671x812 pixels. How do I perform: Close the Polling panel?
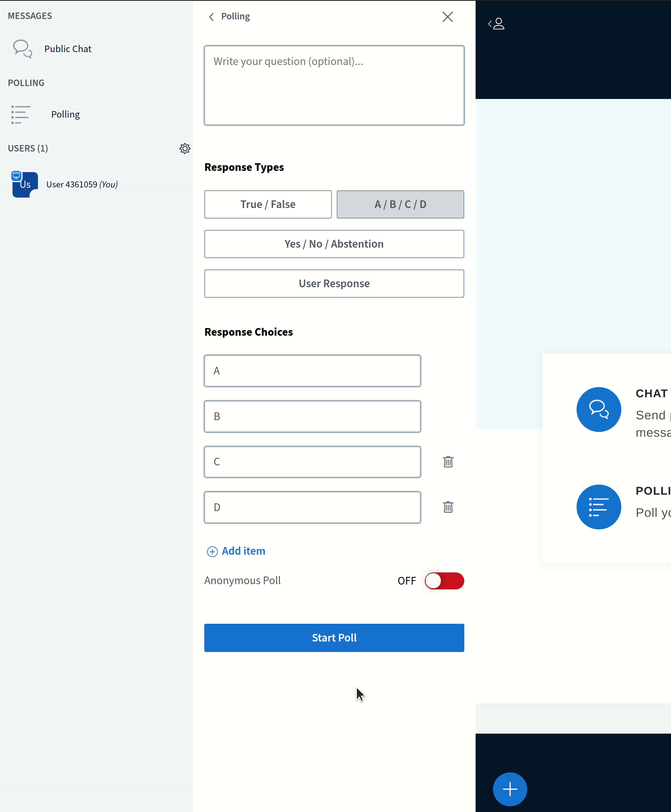(x=448, y=17)
